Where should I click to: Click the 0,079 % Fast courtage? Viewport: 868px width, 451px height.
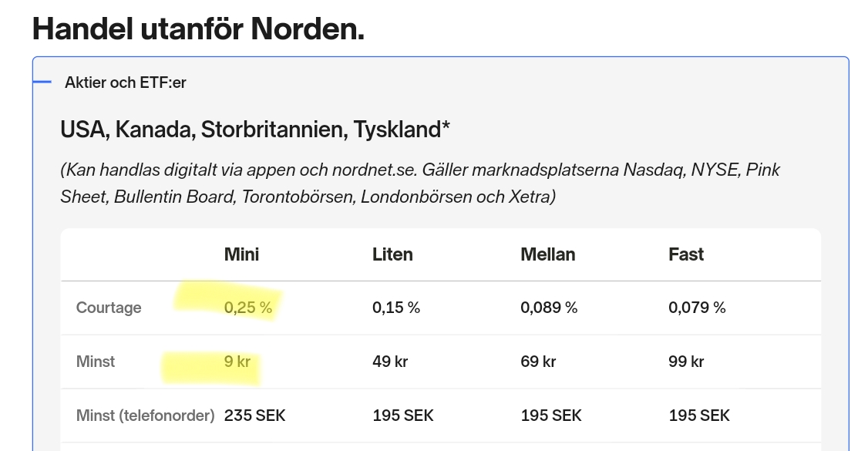(697, 308)
